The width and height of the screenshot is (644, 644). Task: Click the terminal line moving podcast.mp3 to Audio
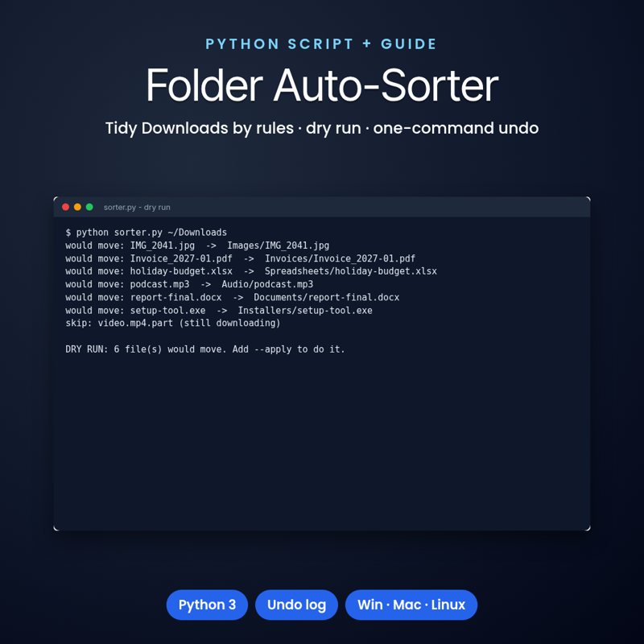[x=189, y=284]
